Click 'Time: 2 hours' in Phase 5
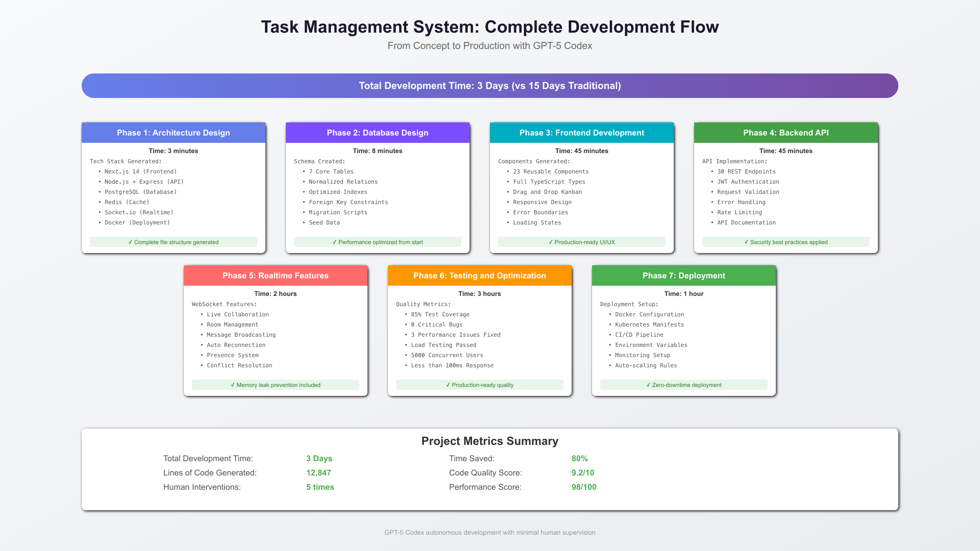The height and width of the screenshot is (551, 980). 276,294
